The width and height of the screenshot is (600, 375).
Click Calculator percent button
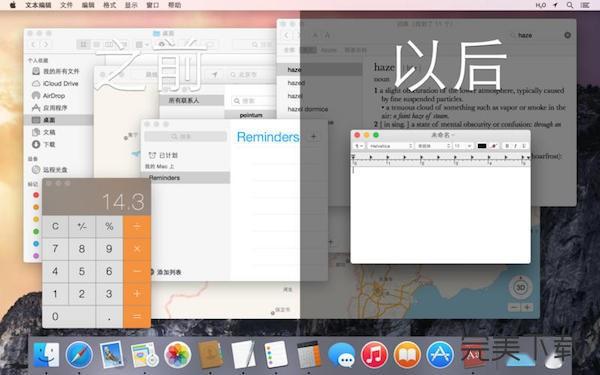coord(109,226)
